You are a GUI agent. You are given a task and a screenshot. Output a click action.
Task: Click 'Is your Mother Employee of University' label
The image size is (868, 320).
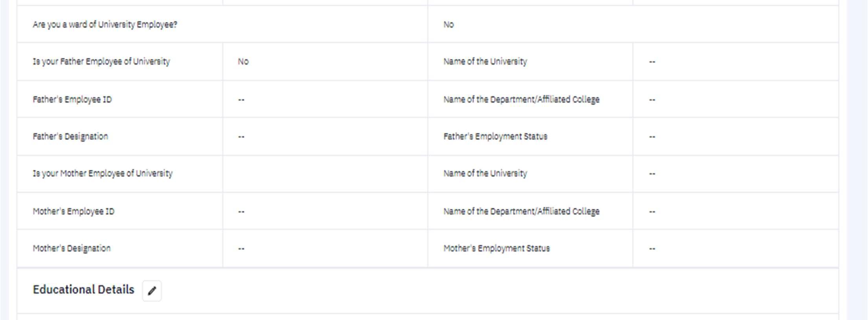coord(103,173)
